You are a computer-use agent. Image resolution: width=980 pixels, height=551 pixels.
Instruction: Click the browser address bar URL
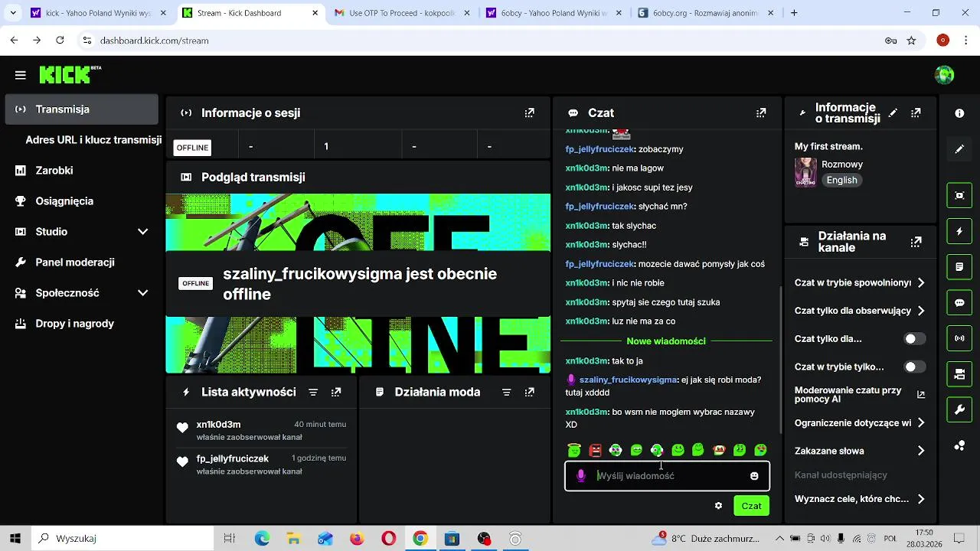tap(154, 41)
